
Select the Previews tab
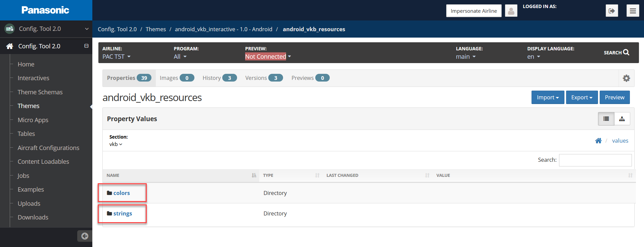[x=310, y=78]
